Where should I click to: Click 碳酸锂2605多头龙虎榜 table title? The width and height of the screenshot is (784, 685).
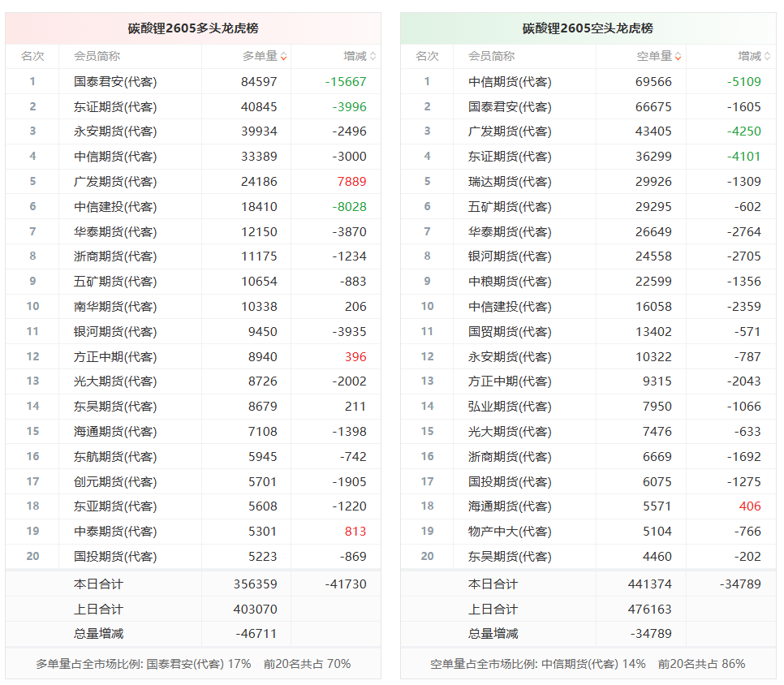point(193,28)
